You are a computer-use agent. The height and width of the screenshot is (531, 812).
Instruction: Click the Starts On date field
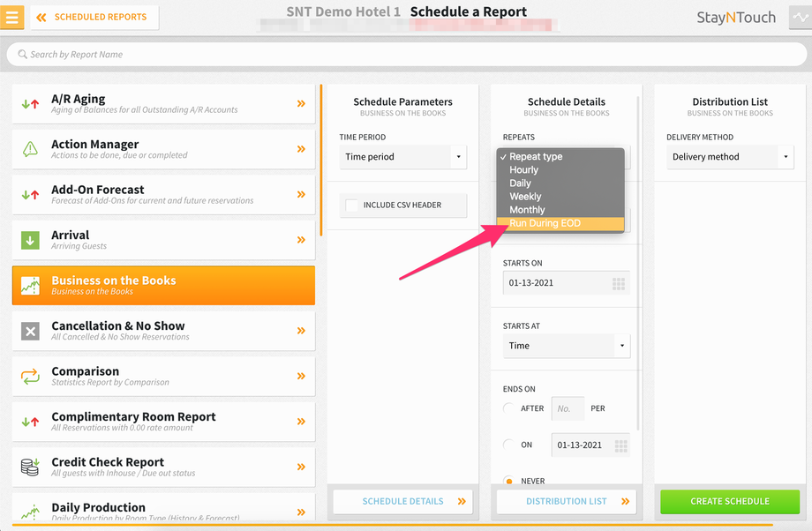tap(566, 283)
